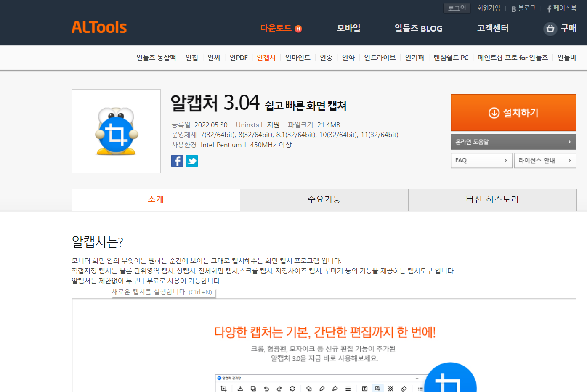Click the Intel Pentium II 450MHz text
587x392 pixels.
[246, 145]
